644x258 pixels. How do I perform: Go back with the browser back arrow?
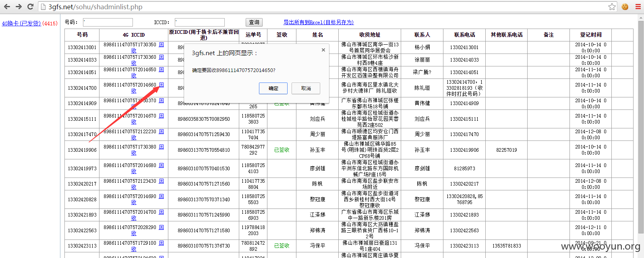click(x=7, y=6)
